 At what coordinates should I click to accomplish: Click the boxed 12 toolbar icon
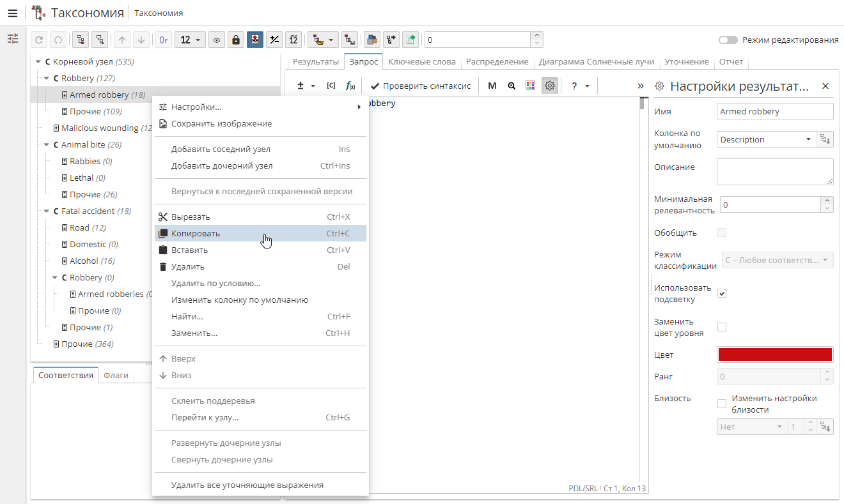point(293,40)
